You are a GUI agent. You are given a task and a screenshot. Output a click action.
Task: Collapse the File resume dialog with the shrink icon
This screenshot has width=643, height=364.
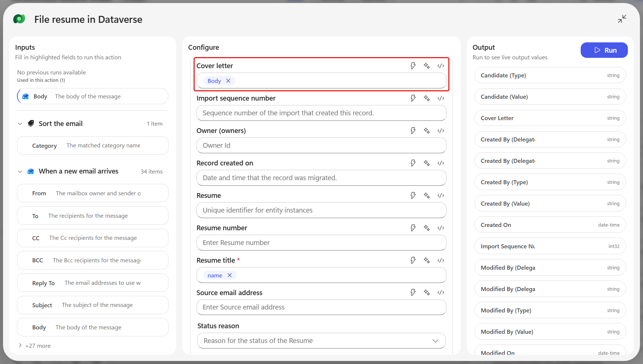(622, 19)
